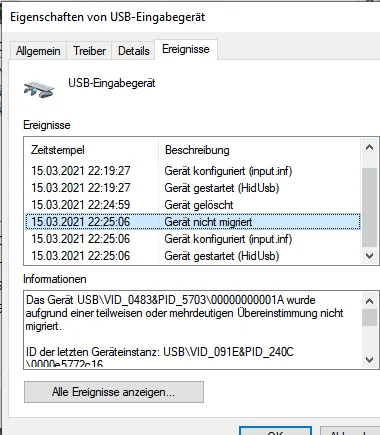Viewport: 380px width, 435px height.
Task: Switch to the Allgemein tab
Action: click(38, 51)
